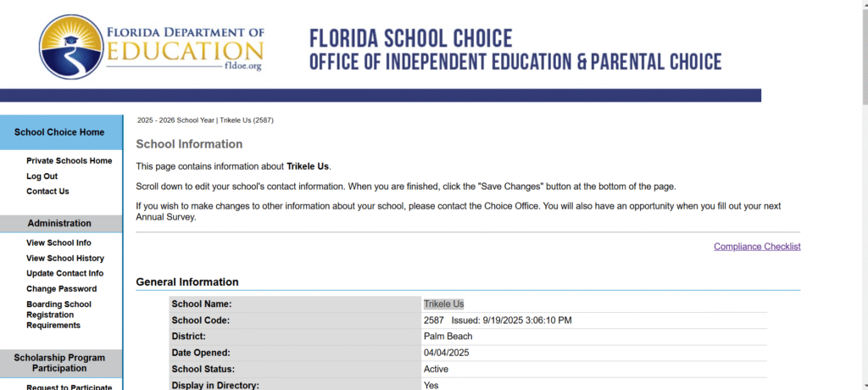The width and height of the screenshot is (868, 390).
Task: Click the School Information heading
Action: 189,144
